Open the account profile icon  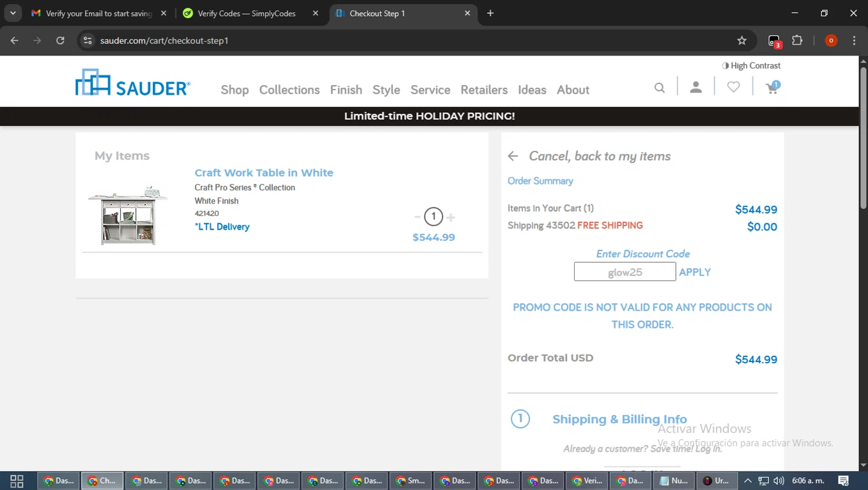click(696, 87)
